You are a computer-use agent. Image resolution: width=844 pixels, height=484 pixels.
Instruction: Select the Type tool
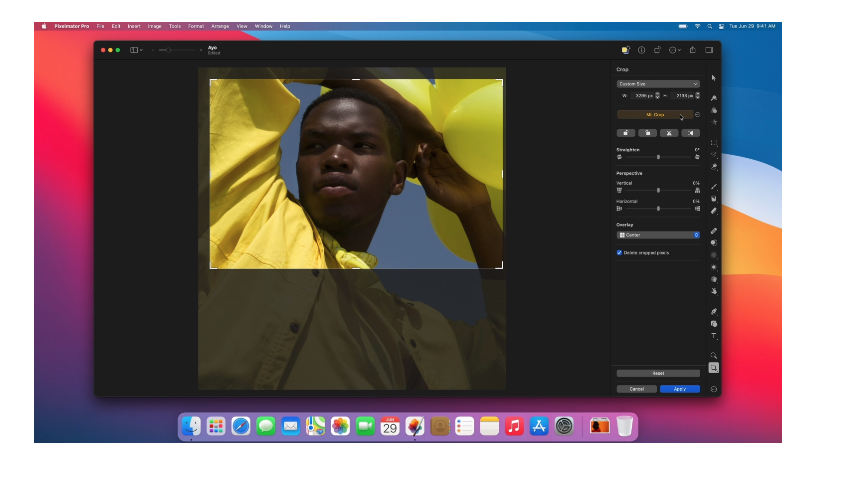tap(714, 336)
